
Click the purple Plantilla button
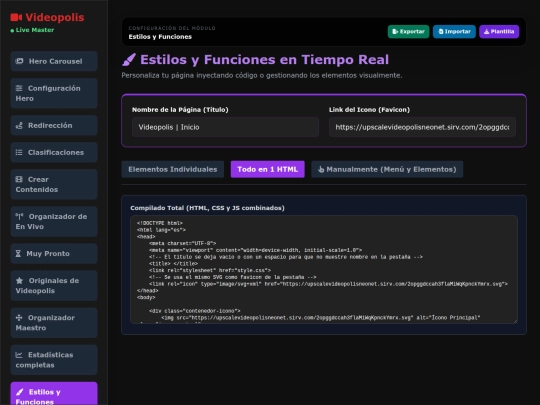point(499,31)
